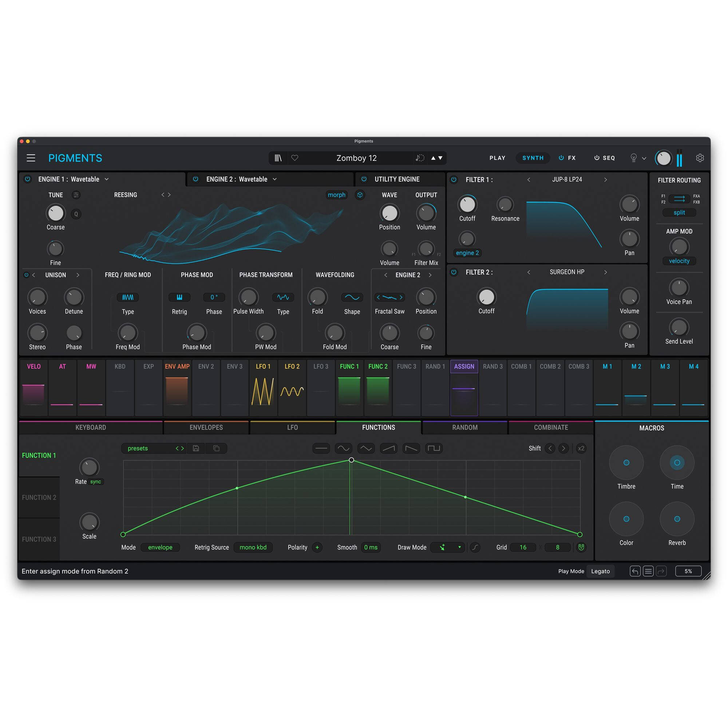Open the preset library browser icon
This screenshot has height=728, width=728.
[x=278, y=158]
